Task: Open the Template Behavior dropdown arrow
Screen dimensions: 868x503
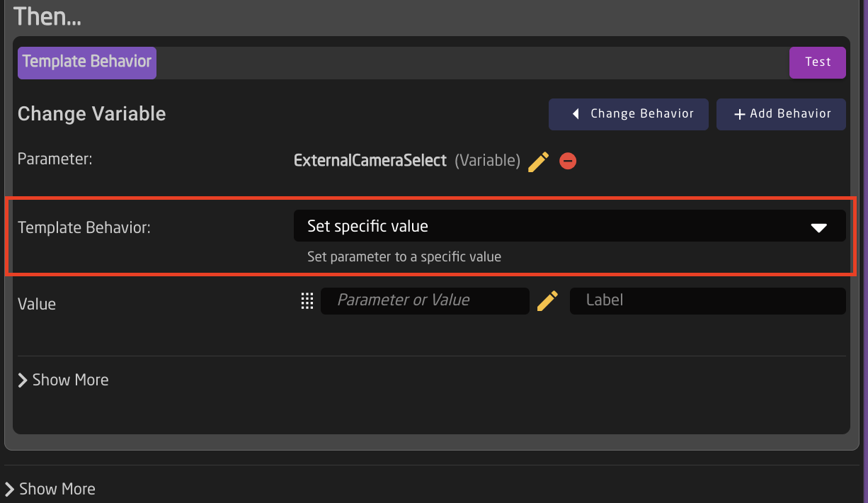Action: click(818, 227)
